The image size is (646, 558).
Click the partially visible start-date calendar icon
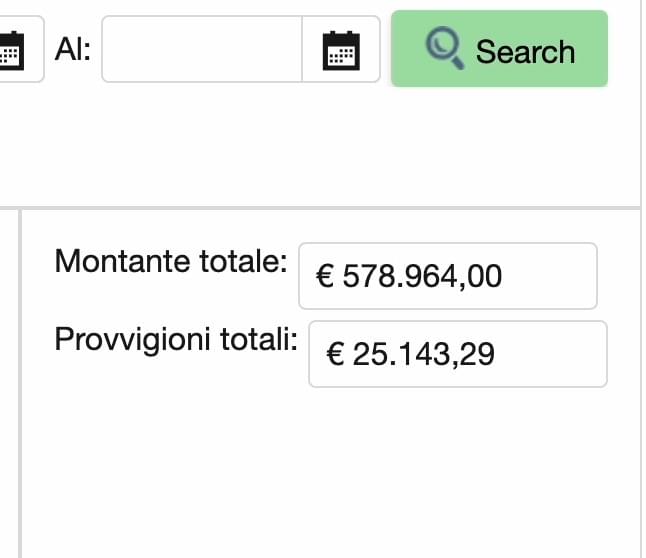[12, 50]
